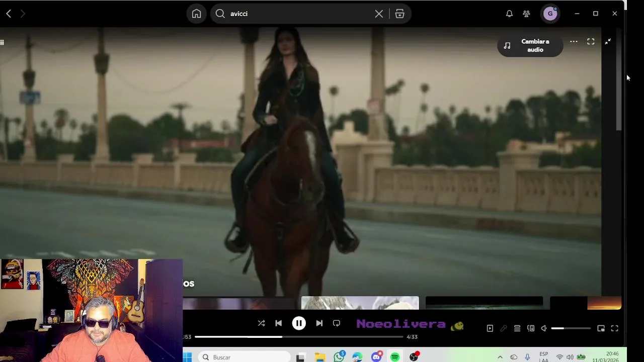Image resolution: width=644 pixels, height=362 pixels.
Task: Click full screen icon in player bar
Action: click(x=614, y=328)
